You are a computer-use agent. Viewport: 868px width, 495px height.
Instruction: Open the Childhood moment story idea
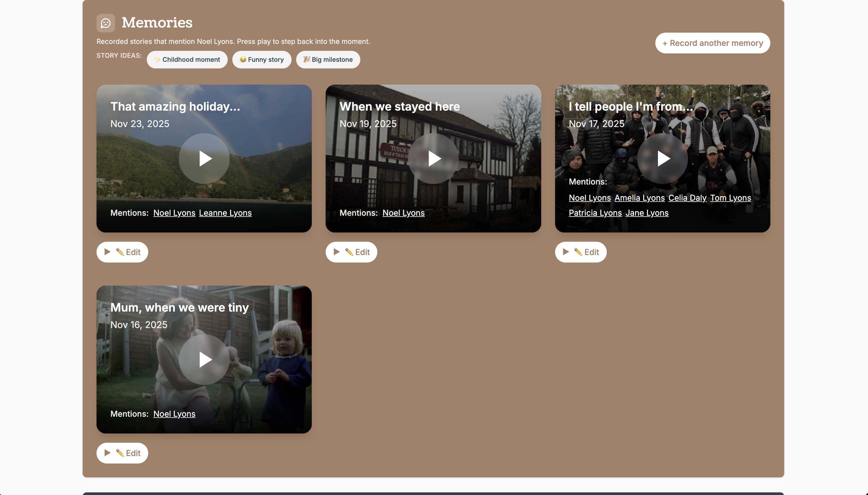[187, 59]
